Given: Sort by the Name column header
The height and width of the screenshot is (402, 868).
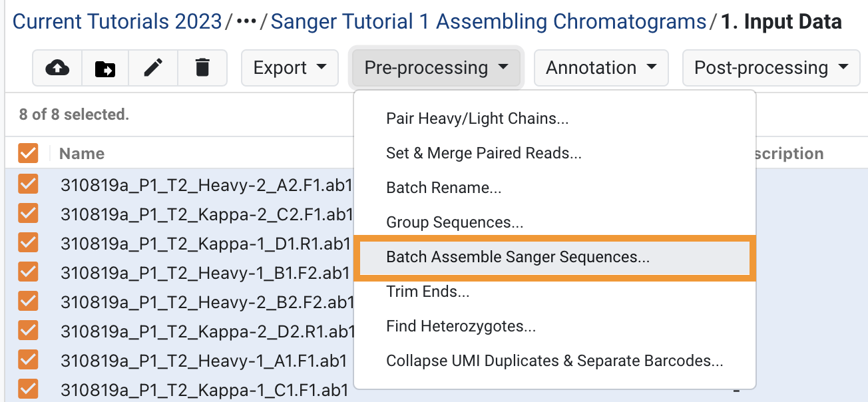Looking at the screenshot, I should pyautogui.click(x=82, y=154).
